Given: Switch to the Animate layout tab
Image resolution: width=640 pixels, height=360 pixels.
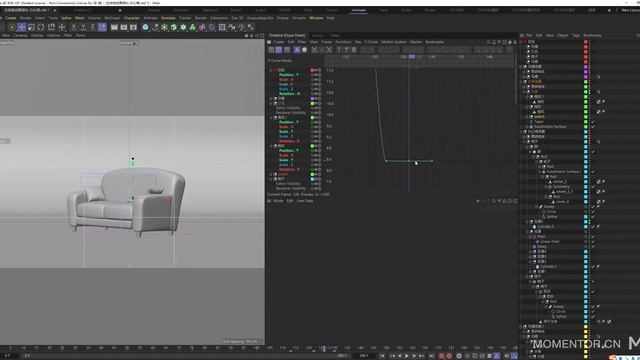Looking at the screenshot, I should (359, 10).
